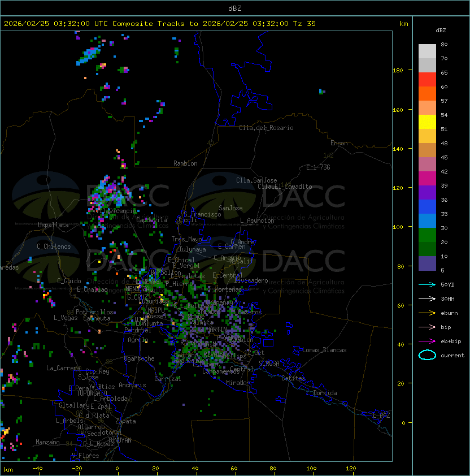Viewport: 470px width, 476px height.
Task: Click the 'TUPUNGATO' map label
Action: point(92,393)
